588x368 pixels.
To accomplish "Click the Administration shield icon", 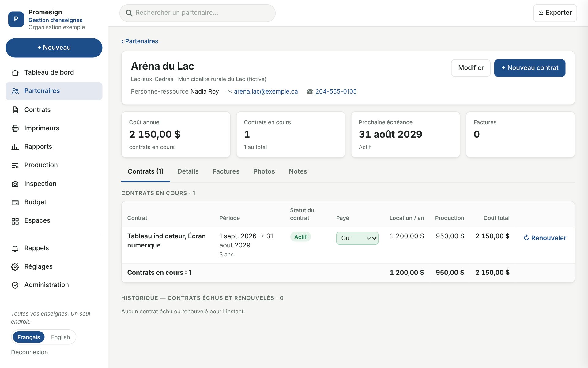I will coord(15,285).
